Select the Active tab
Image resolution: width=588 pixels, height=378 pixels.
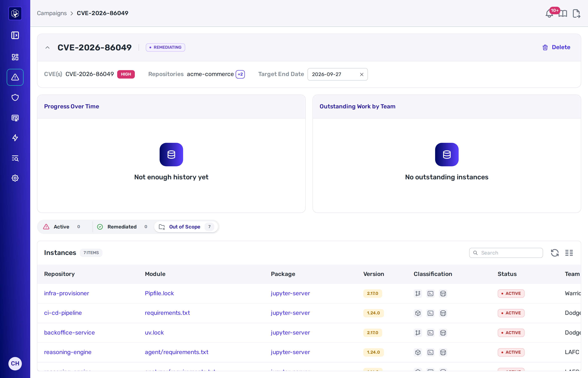(x=64, y=227)
